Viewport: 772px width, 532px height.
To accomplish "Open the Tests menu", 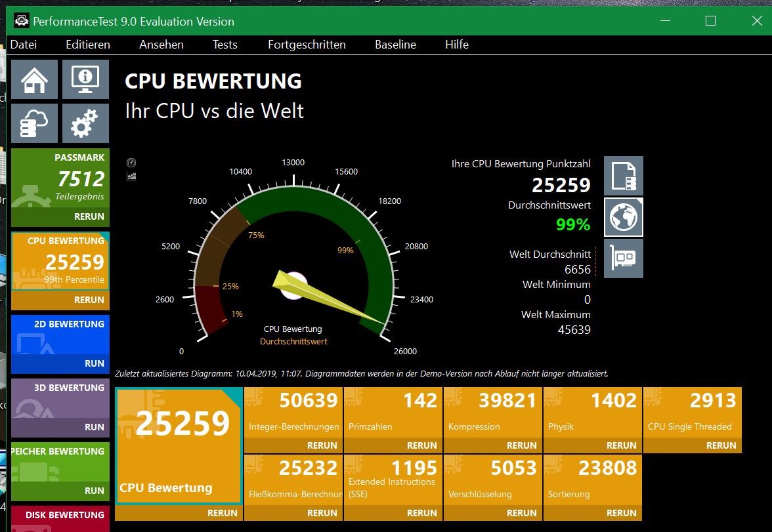I will coord(225,45).
